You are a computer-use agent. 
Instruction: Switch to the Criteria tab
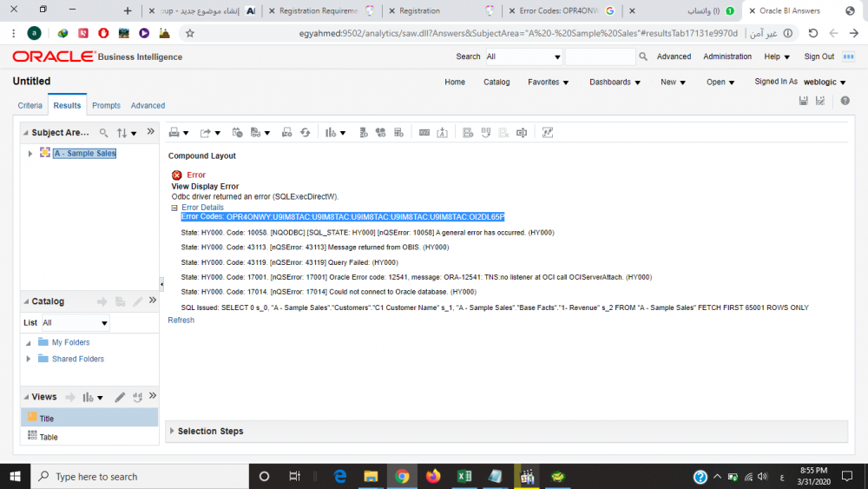(30, 105)
